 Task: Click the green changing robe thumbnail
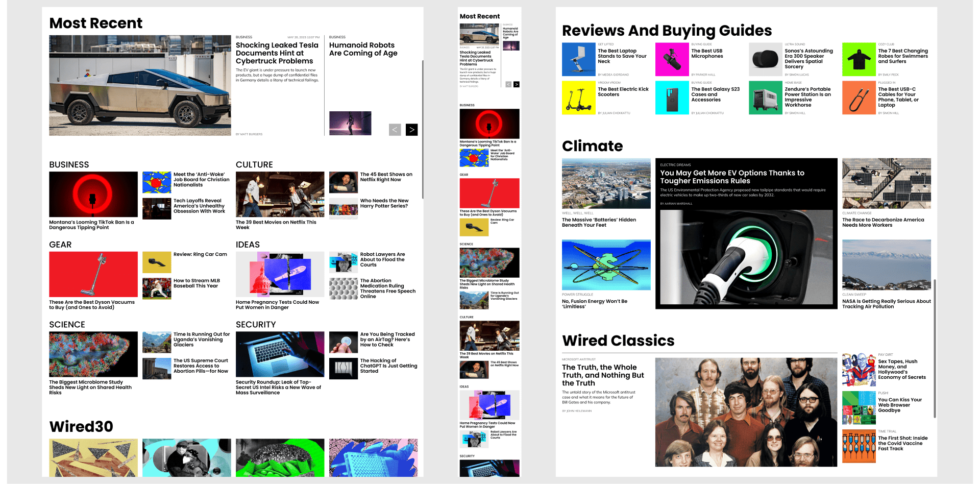(859, 59)
